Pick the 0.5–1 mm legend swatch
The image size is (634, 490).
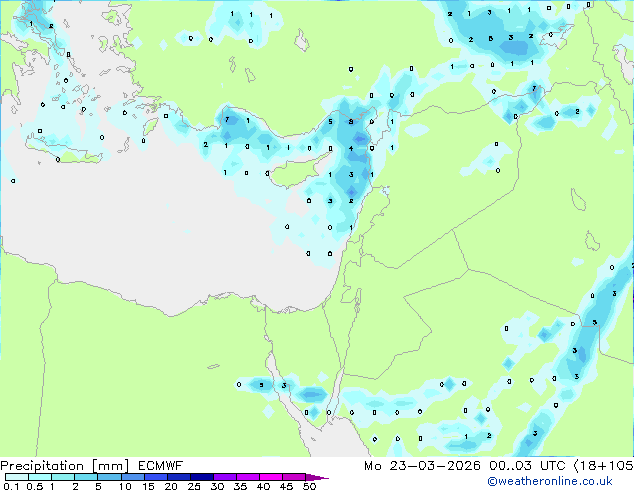[40, 477]
